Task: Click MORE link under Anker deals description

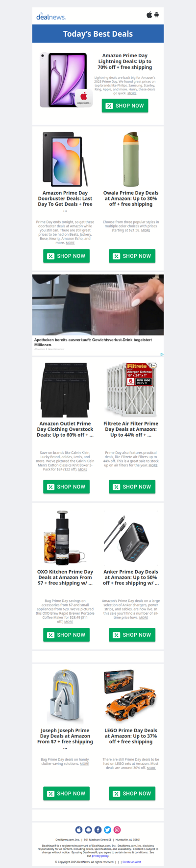Action: point(144,618)
